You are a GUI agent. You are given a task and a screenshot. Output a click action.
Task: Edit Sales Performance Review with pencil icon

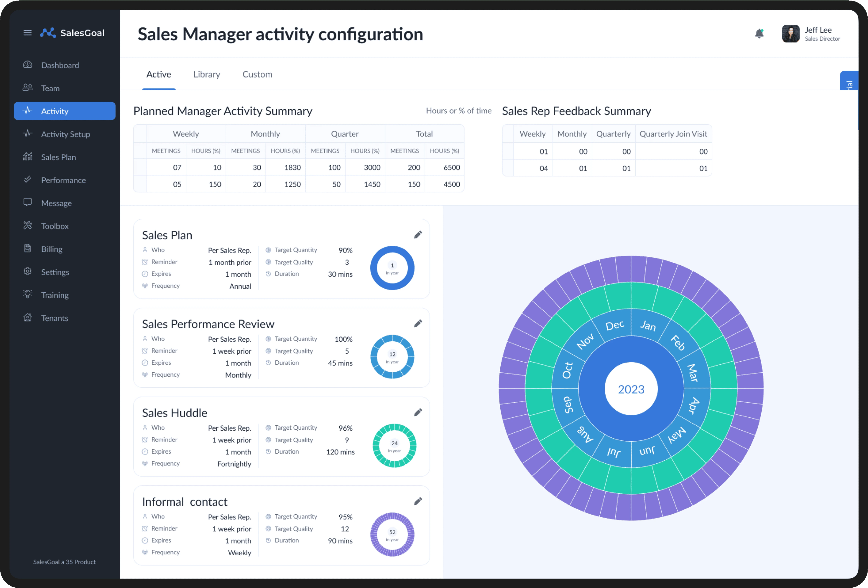[x=418, y=324]
